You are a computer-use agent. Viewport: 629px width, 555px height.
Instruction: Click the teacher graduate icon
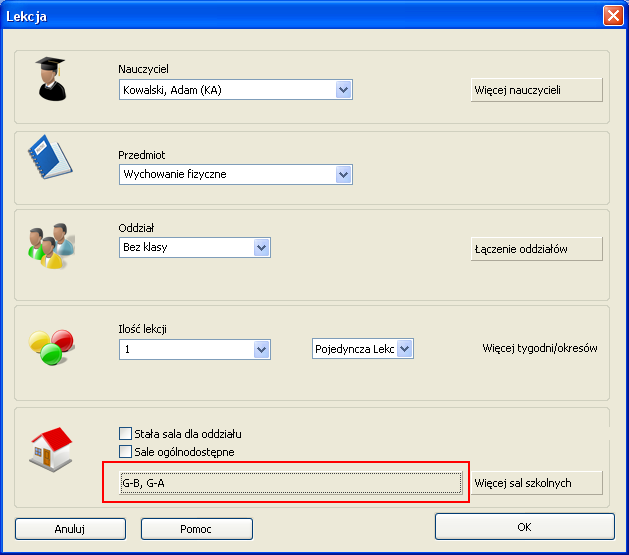(51, 79)
